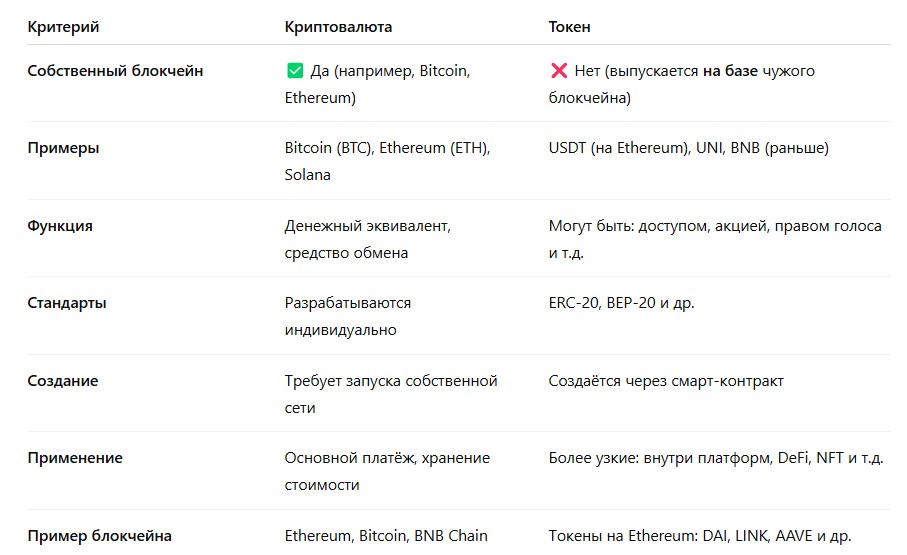
Task: Click the "ERC-20, BEP-20 и др." cell
Action: (x=620, y=303)
